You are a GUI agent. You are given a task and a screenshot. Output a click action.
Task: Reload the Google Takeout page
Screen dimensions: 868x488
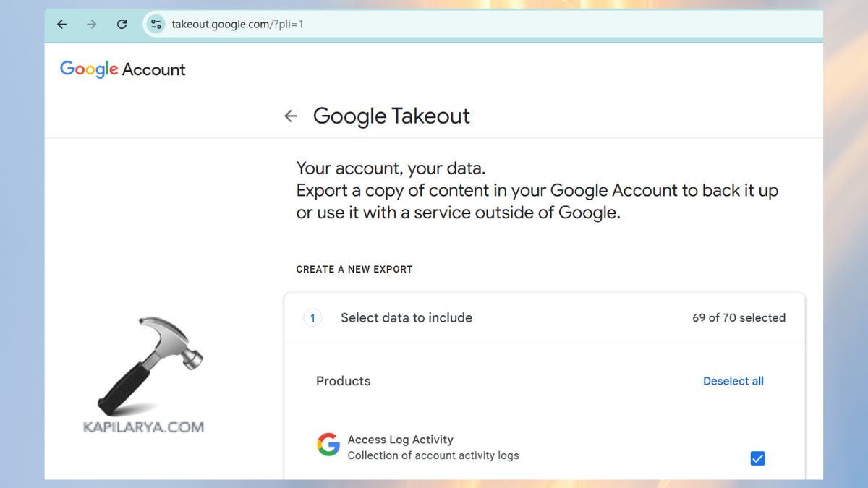click(122, 24)
